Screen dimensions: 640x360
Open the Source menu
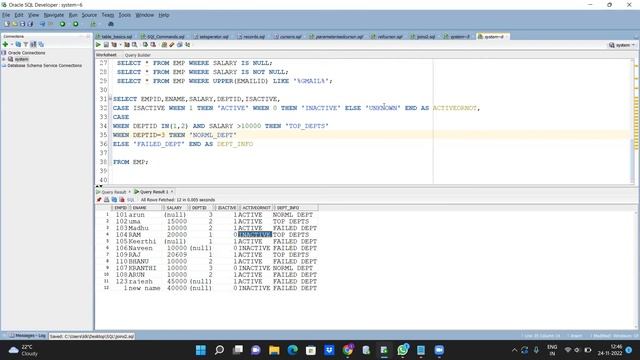click(x=89, y=15)
